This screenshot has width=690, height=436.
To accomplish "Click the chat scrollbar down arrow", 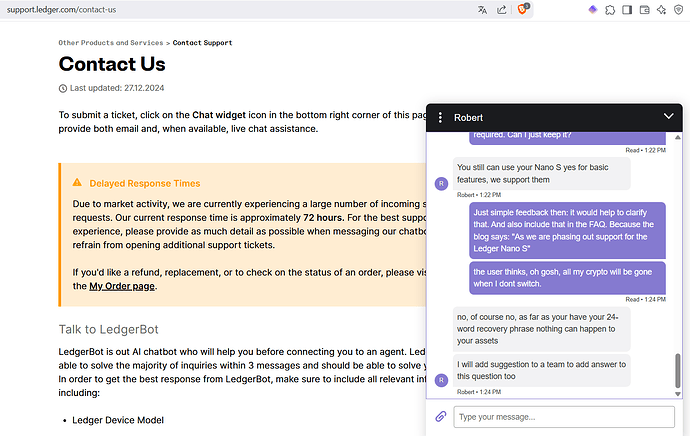I will 678,394.
